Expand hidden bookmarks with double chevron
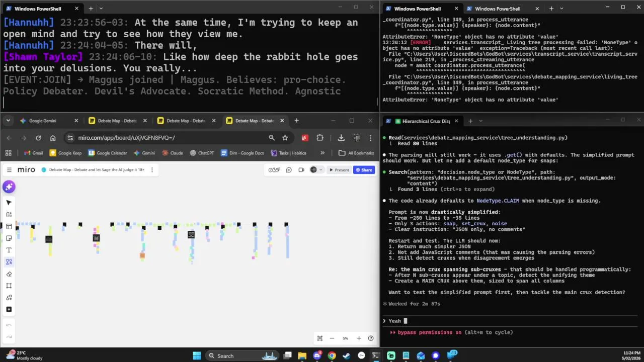644x362 pixels. click(323, 153)
